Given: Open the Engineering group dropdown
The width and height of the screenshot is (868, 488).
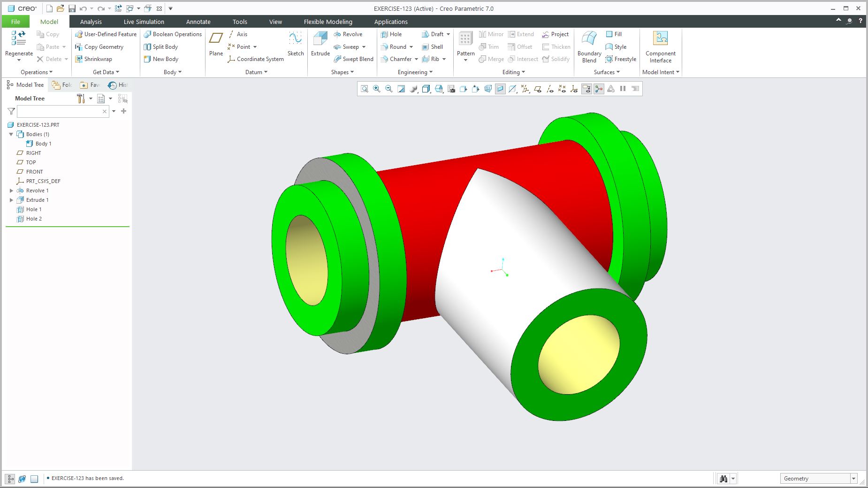Looking at the screenshot, I should (415, 72).
